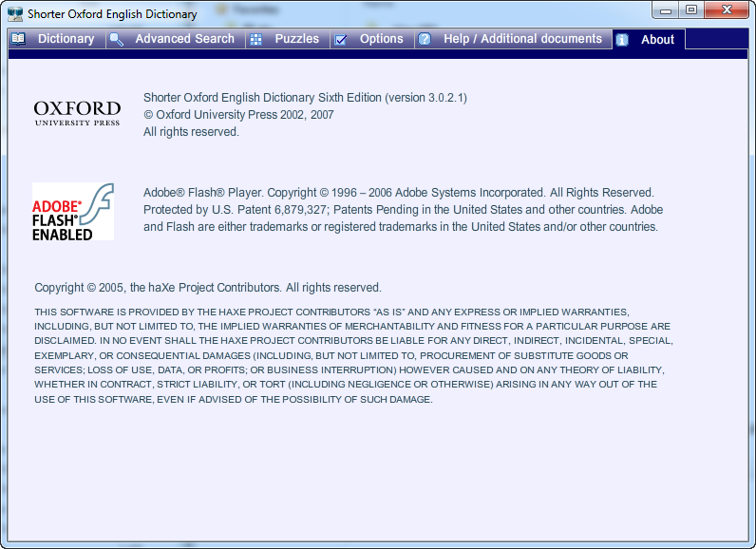Screen dimensions: 756x549
Task: Maximize the dictionary window
Action: pyautogui.click(x=690, y=10)
